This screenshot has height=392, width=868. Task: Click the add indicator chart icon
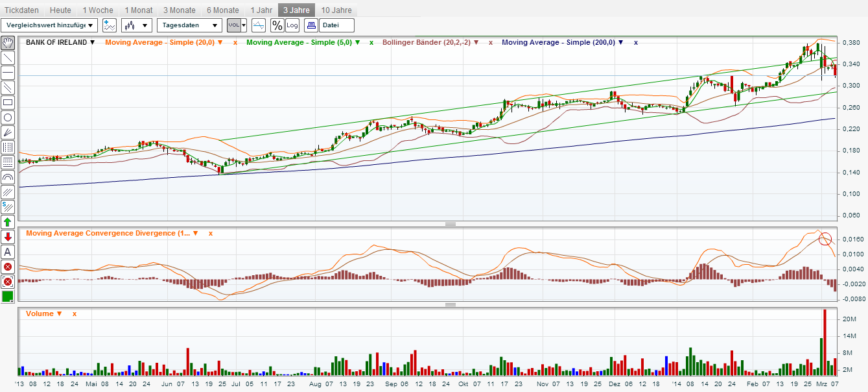tap(110, 25)
